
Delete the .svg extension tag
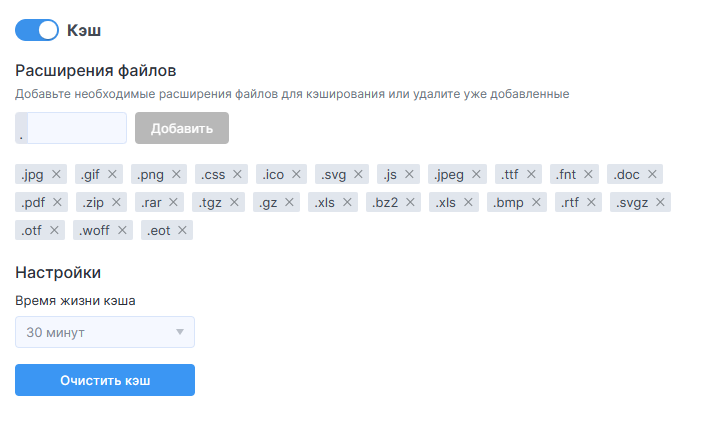358,174
